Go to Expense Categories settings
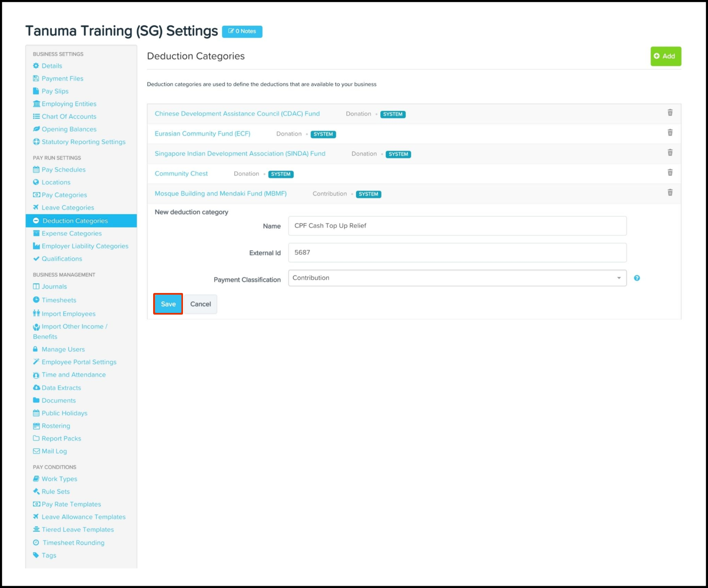708x588 pixels. point(71,234)
